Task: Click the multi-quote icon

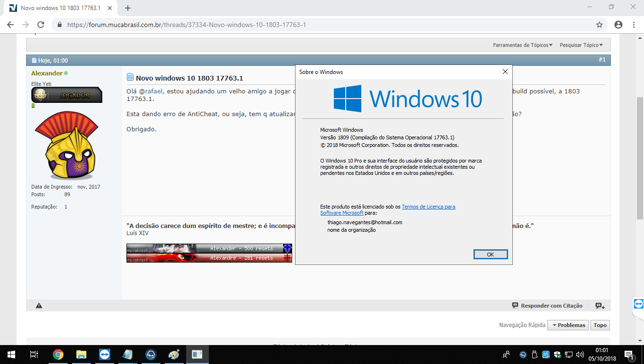Action: (599, 306)
